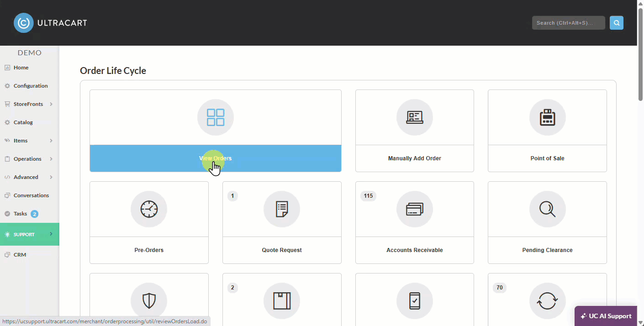
Task: Click the Conversations sidebar icon
Action: click(x=7, y=195)
